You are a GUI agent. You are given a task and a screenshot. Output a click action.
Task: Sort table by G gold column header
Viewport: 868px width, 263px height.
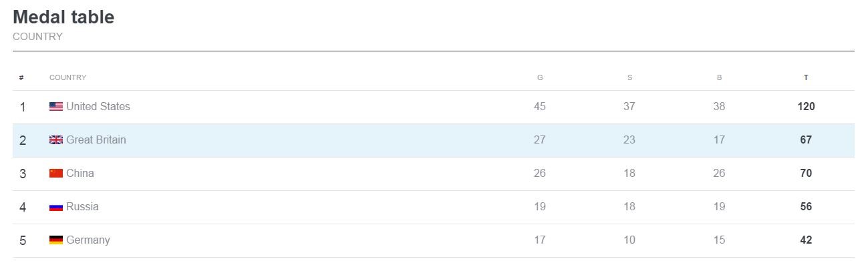(x=540, y=77)
